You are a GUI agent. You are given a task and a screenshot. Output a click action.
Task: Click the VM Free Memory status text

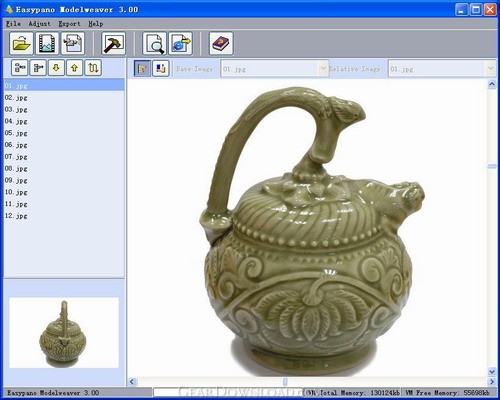[x=447, y=393]
